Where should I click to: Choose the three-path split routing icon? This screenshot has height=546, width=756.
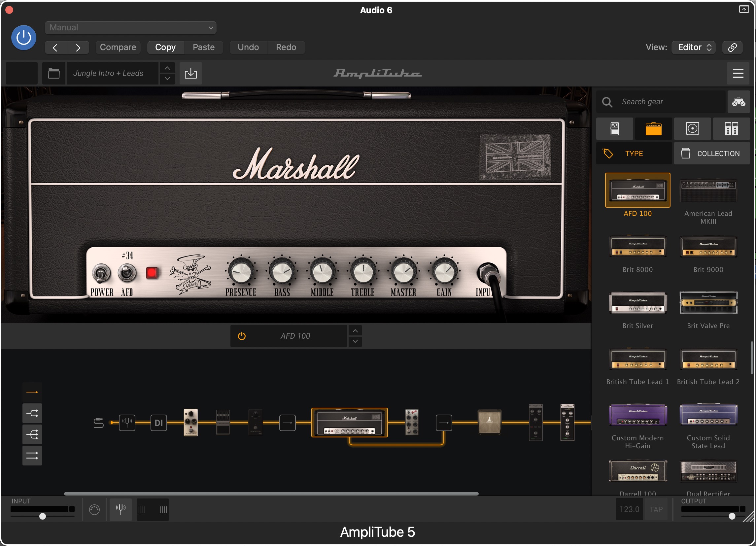pyautogui.click(x=32, y=435)
